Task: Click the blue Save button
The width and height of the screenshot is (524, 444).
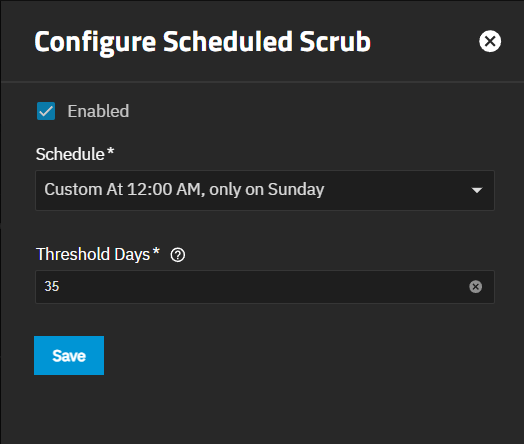Action: coord(69,355)
